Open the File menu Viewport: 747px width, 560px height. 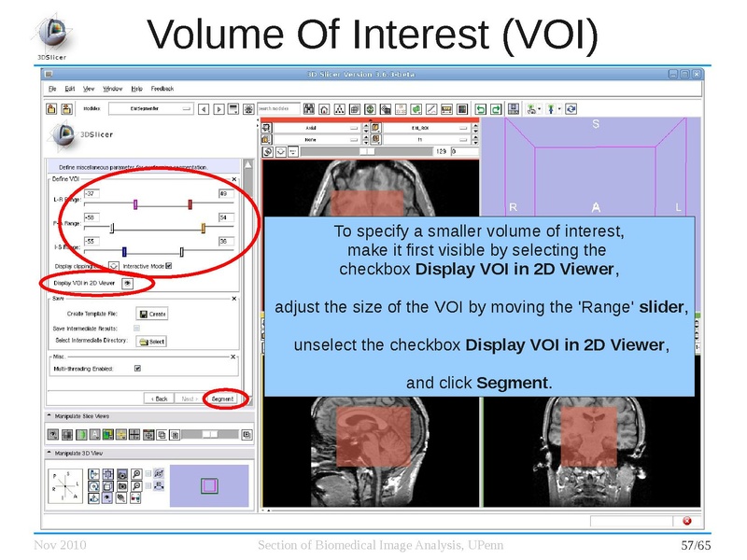[52, 89]
